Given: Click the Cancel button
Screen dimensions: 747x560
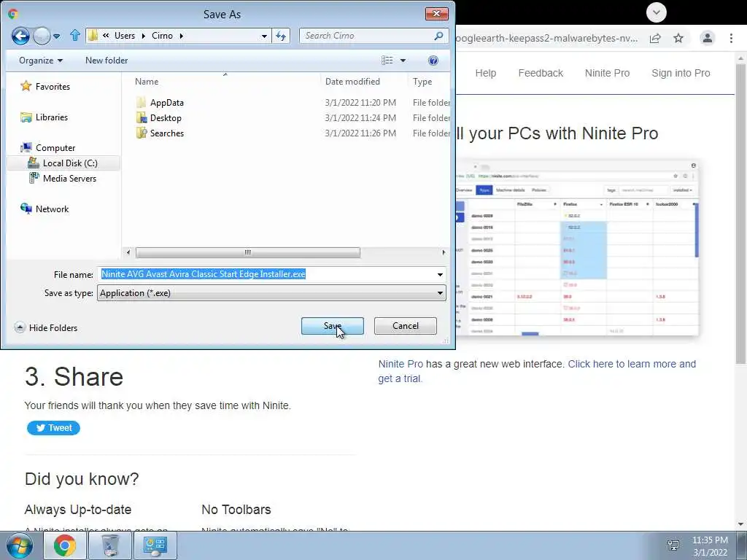Looking at the screenshot, I should pyautogui.click(x=406, y=326).
